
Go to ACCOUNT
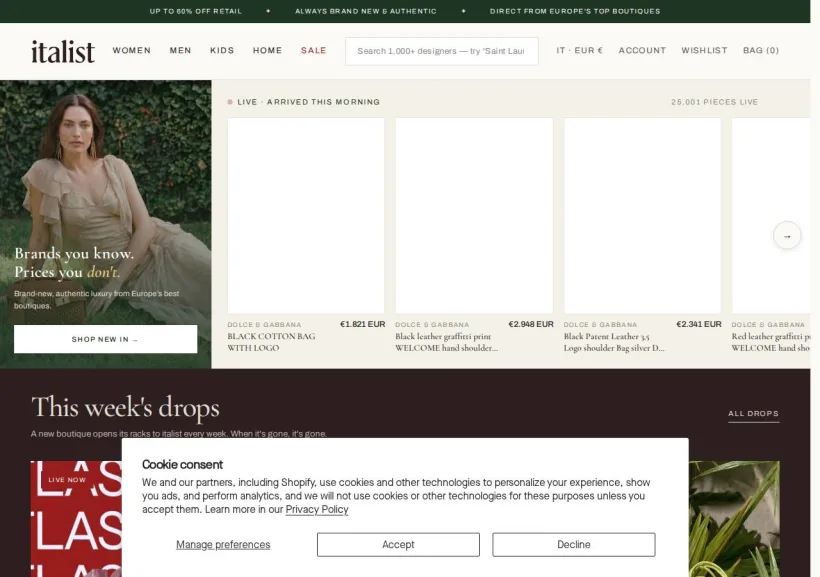(x=642, y=51)
